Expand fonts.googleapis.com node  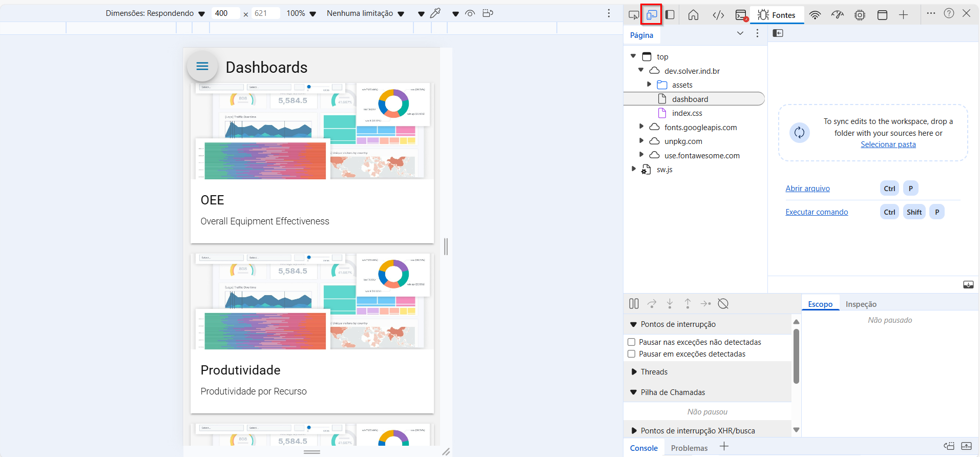click(641, 126)
